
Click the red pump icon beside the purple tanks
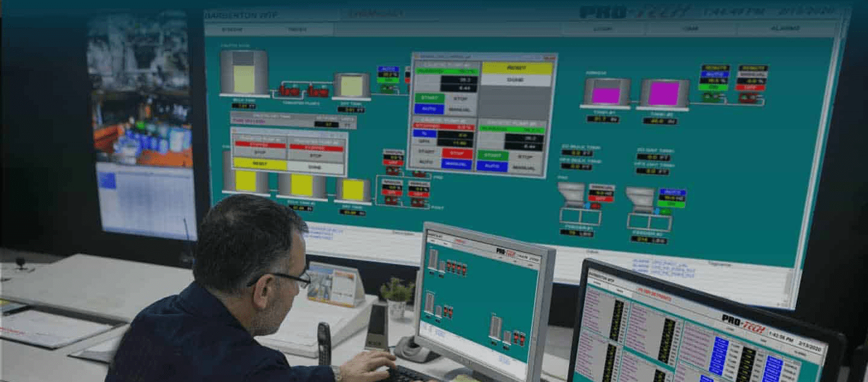tap(750, 98)
